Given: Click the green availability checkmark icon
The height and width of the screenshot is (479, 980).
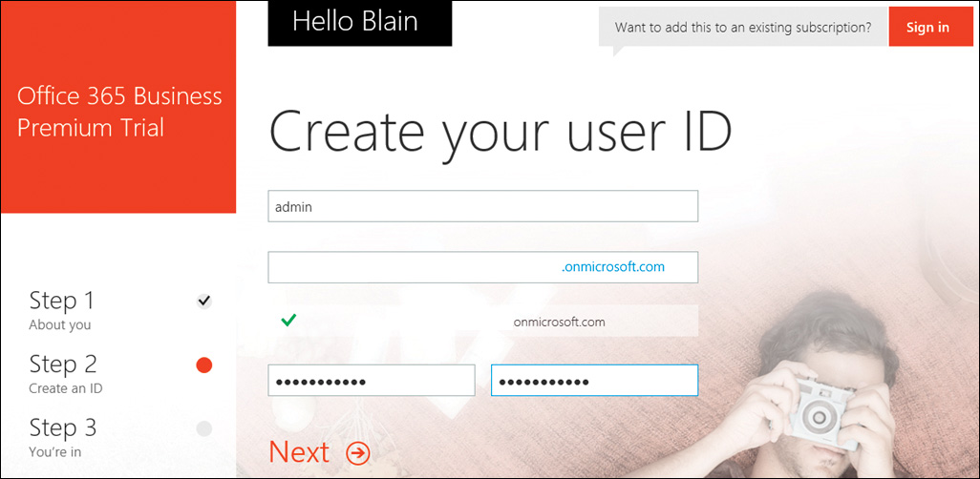Looking at the screenshot, I should (288, 321).
